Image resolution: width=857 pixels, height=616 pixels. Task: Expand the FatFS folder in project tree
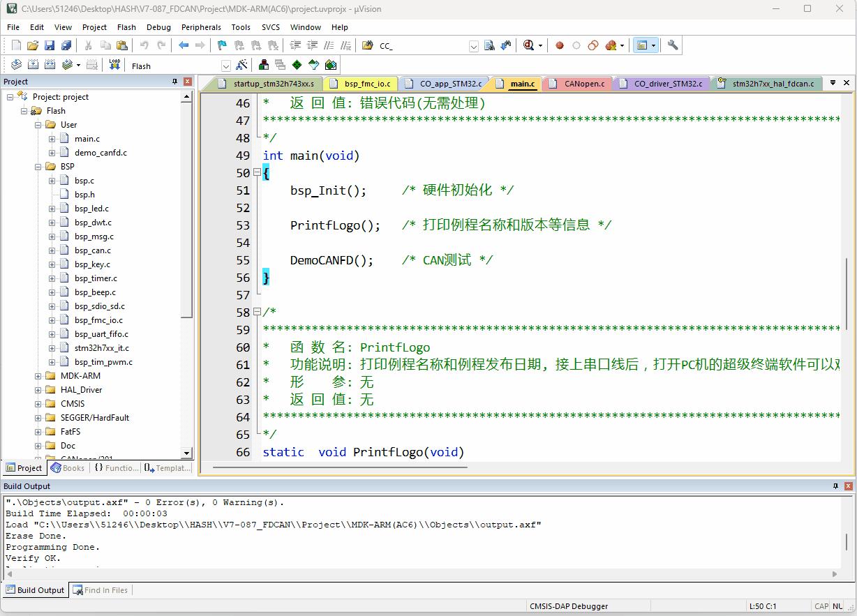(38, 432)
